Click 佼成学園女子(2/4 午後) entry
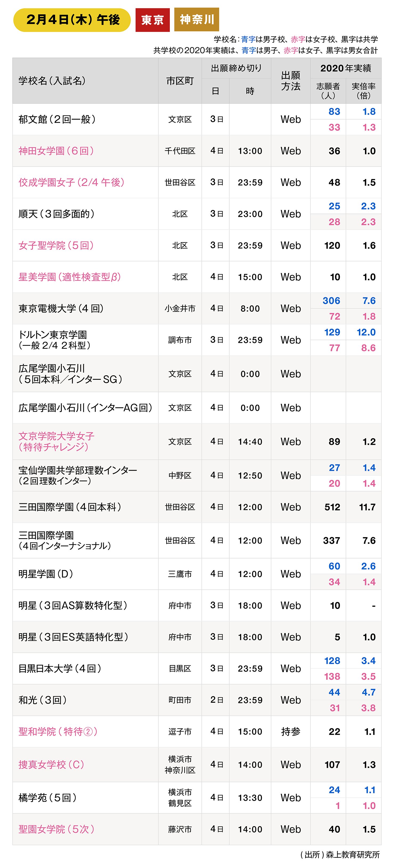The height and width of the screenshot is (868, 394). [x=72, y=182]
